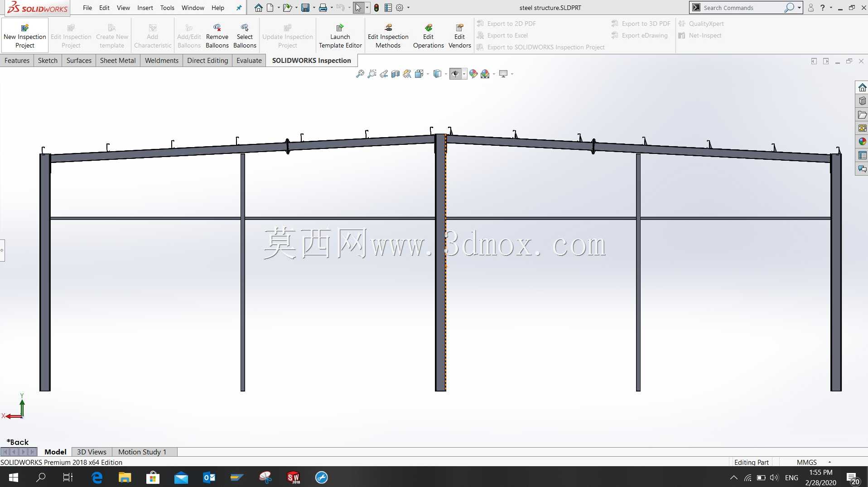Click Save disk icon
Viewport: 868px width, 487px height.
(x=305, y=8)
